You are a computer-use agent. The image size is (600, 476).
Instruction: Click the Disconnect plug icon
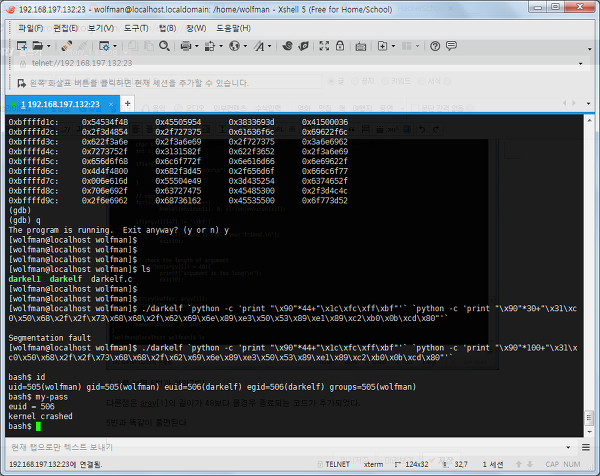tap(67, 46)
